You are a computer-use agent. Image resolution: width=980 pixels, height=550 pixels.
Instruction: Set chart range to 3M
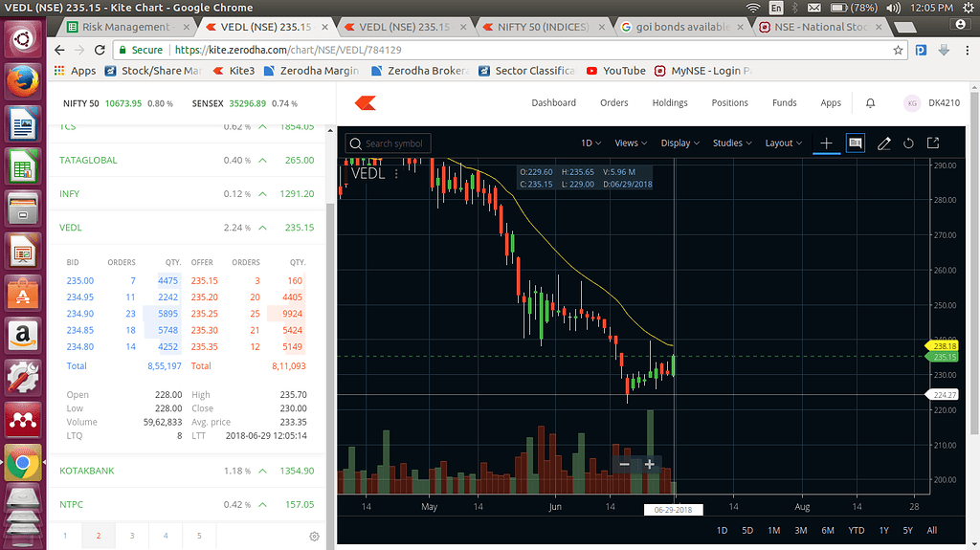[801, 530]
